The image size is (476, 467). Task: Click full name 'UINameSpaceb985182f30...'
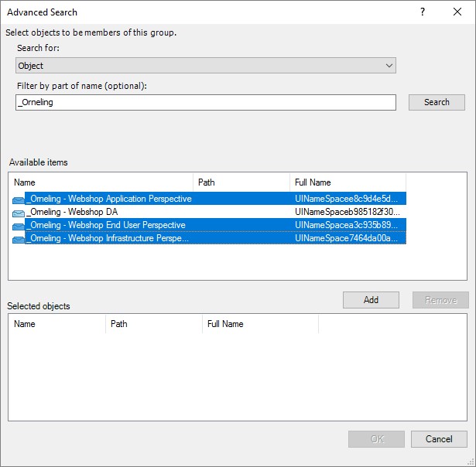348,212
